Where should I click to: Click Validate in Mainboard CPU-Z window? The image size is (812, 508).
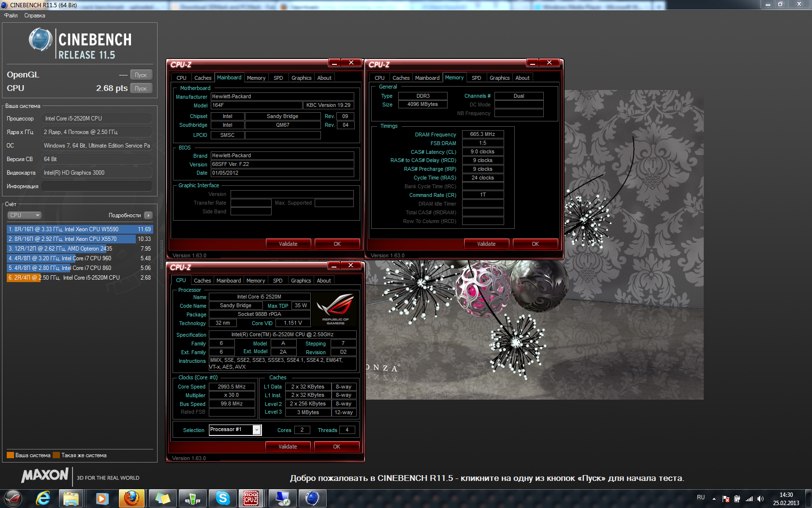tap(288, 244)
